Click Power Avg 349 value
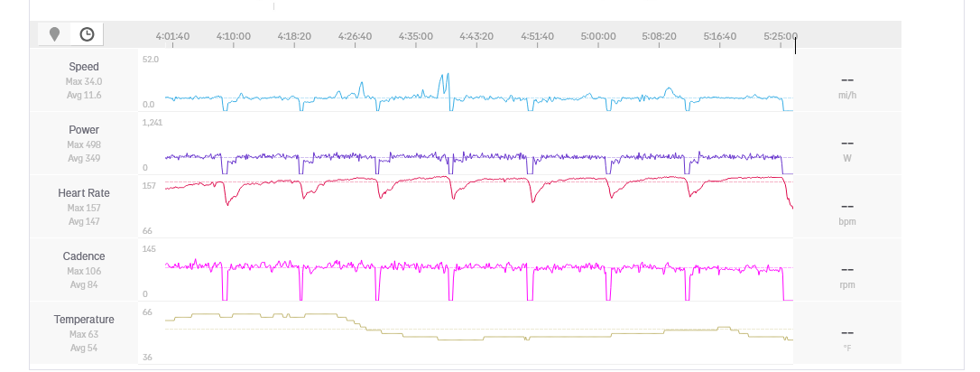Screen dimensions: 980x372 pos(84,159)
